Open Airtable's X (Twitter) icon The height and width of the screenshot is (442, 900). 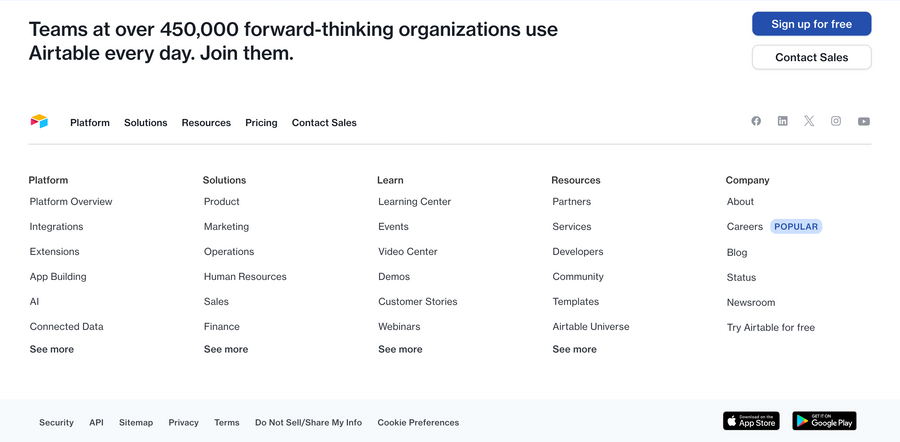tap(809, 121)
